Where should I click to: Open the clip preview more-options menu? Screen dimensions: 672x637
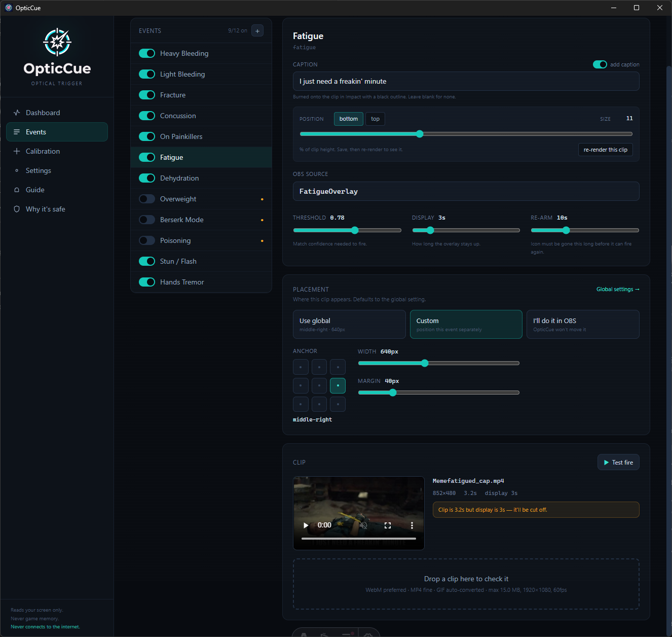point(412,525)
